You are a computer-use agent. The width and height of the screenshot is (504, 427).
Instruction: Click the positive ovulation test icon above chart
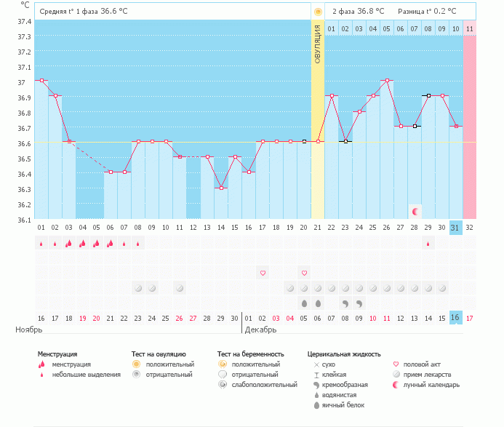318,12
